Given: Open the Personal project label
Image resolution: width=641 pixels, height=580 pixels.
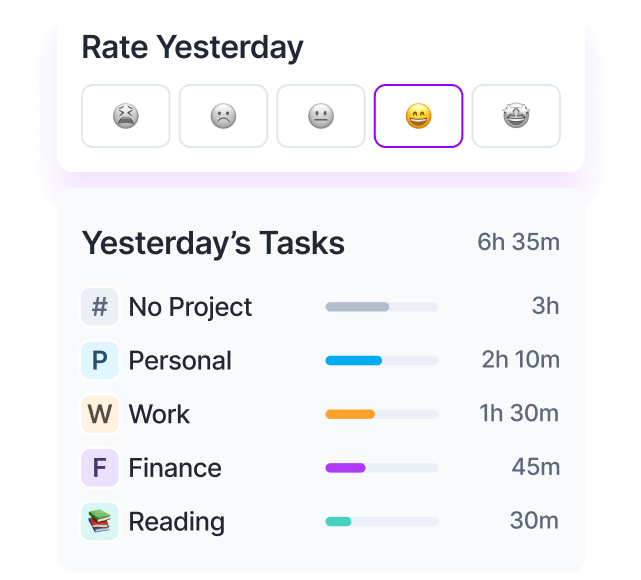Looking at the screenshot, I should [x=180, y=361].
